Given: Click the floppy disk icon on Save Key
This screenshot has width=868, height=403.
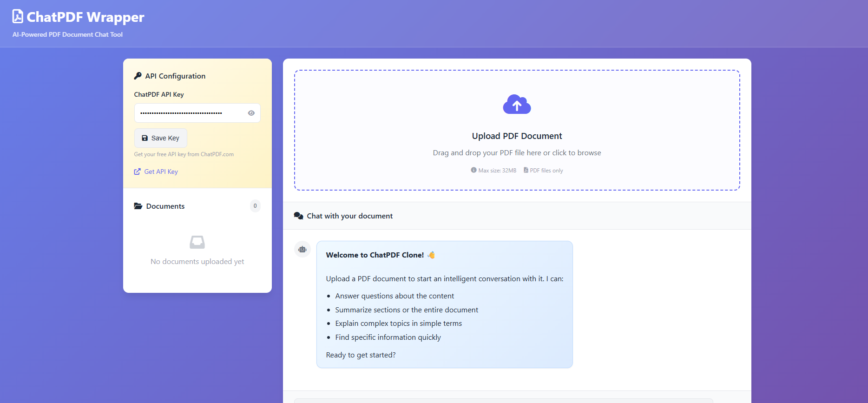Looking at the screenshot, I should pyautogui.click(x=145, y=138).
